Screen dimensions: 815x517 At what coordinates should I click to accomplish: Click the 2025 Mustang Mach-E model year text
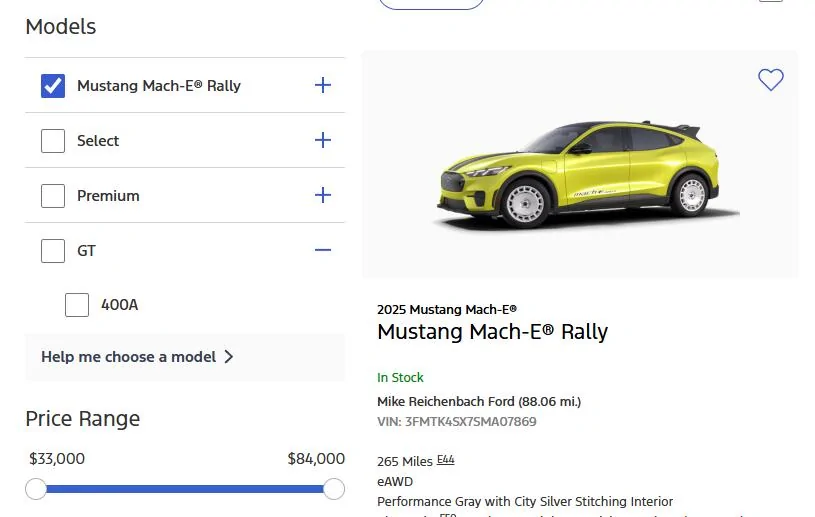447,310
